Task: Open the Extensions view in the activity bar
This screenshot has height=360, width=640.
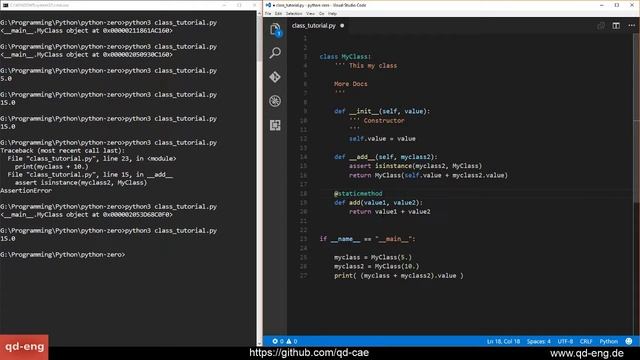Action: [x=275, y=125]
